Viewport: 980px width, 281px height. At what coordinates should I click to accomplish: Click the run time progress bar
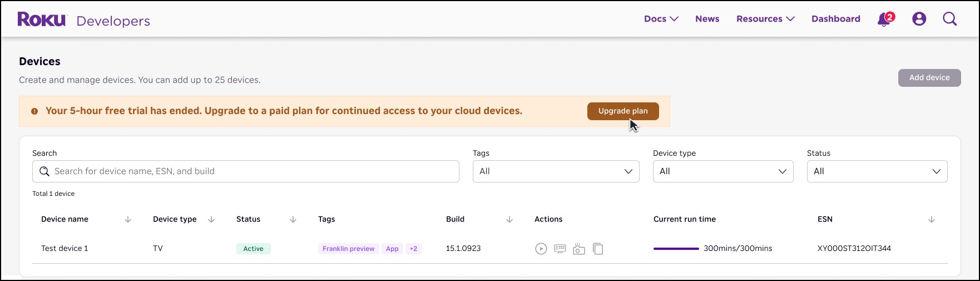point(676,249)
